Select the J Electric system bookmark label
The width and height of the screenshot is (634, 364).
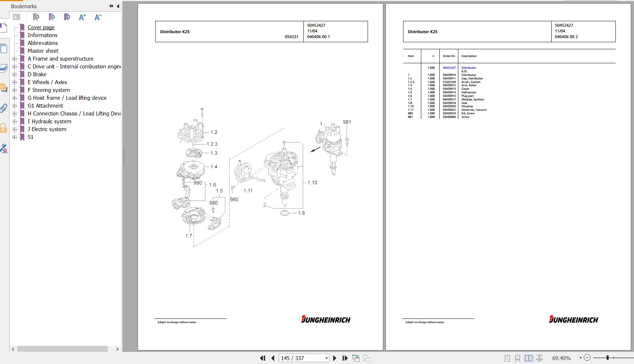[x=47, y=129]
